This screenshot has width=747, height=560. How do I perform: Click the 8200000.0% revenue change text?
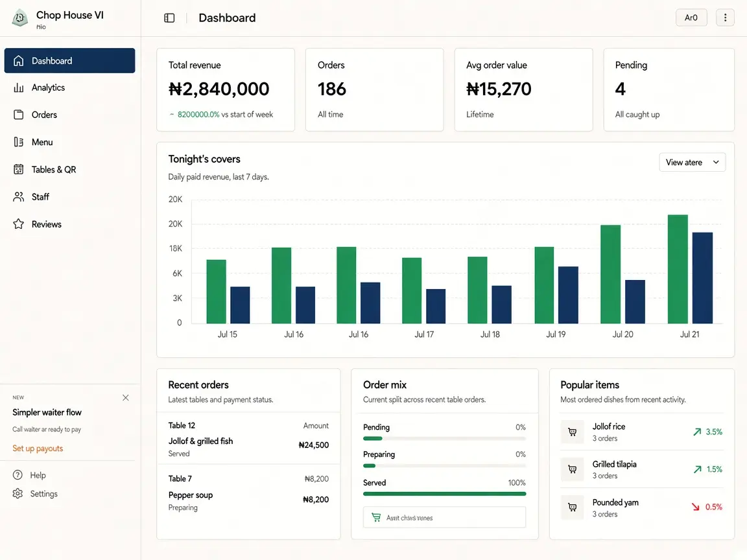coord(198,114)
